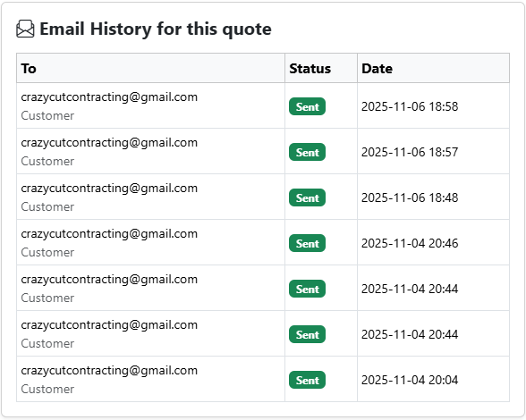The image size is (526, 420).
Task: Click the Sent badge for 18:48 email
Action: [308, 197]
